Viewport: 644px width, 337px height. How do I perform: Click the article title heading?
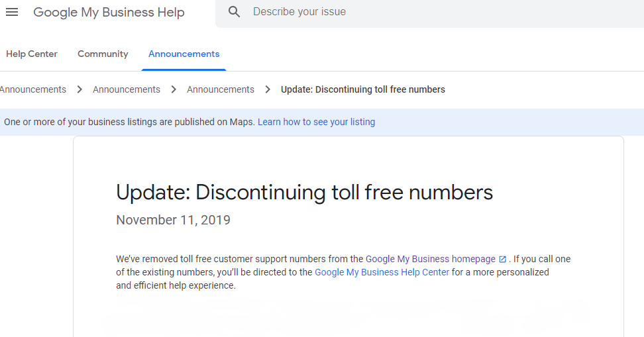[304, 192]
